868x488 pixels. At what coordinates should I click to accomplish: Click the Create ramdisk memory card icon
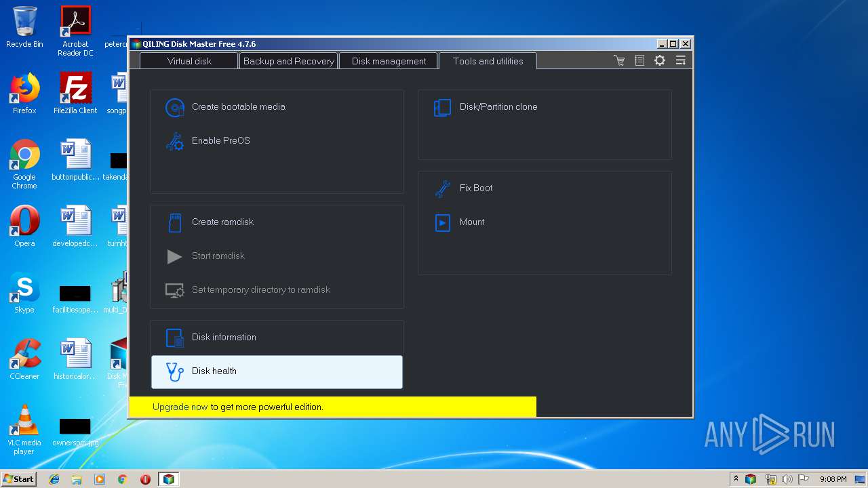175,222
